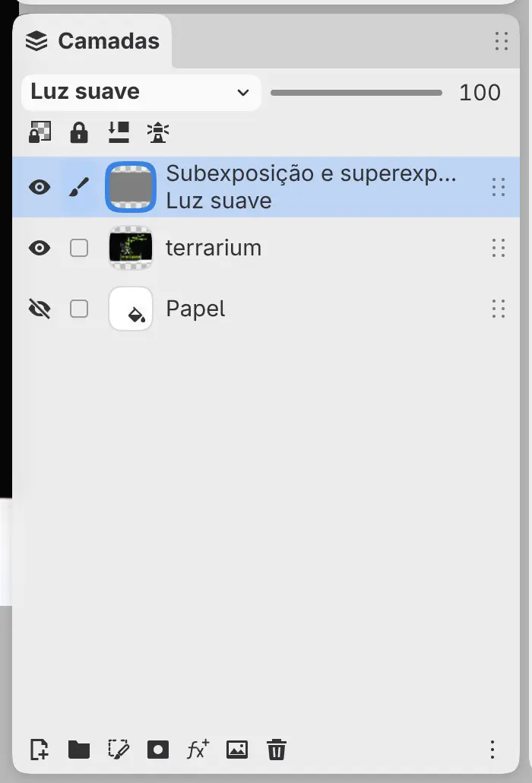Grab the Camadas panel drag handle
This screenshot has width=532, height=783.
pyautogui.click(x=501, y=41)
